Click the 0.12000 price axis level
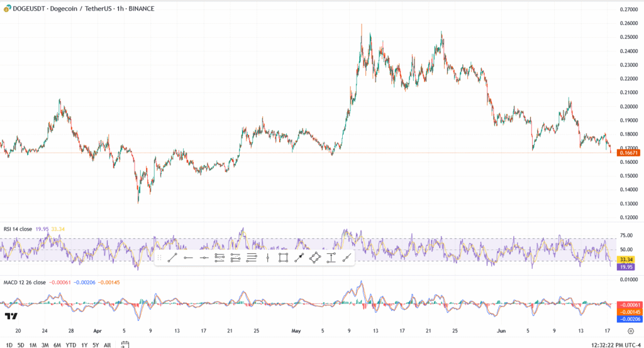The width and height of the screenshot is (644, 348). 629,217
